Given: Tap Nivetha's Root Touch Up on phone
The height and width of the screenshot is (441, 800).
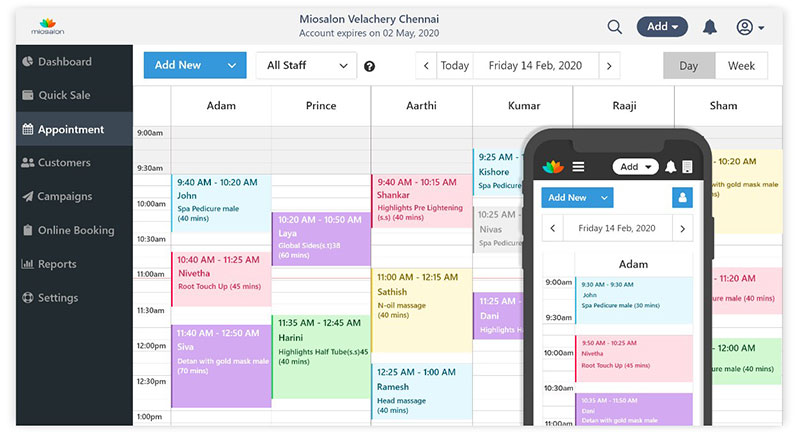Looking at the screenshot, I should pos(634,358).
